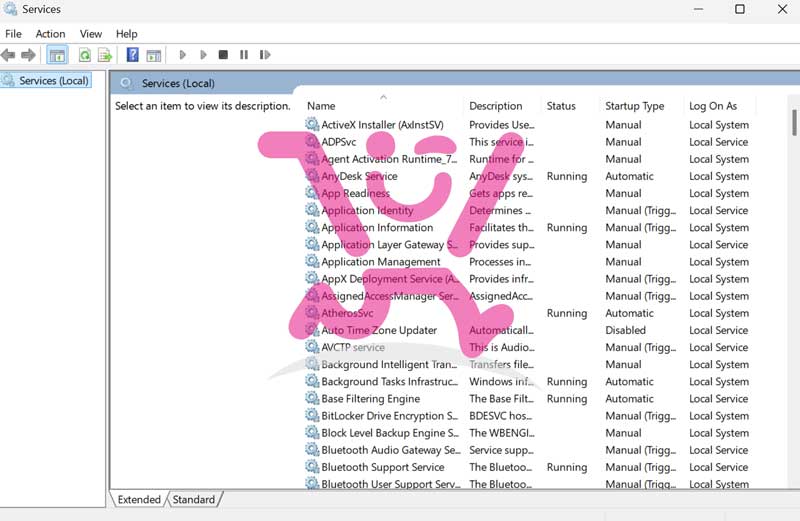Click the Back arrow toolbar icon
Screen dimensions: 800x521
coord(8,55)
